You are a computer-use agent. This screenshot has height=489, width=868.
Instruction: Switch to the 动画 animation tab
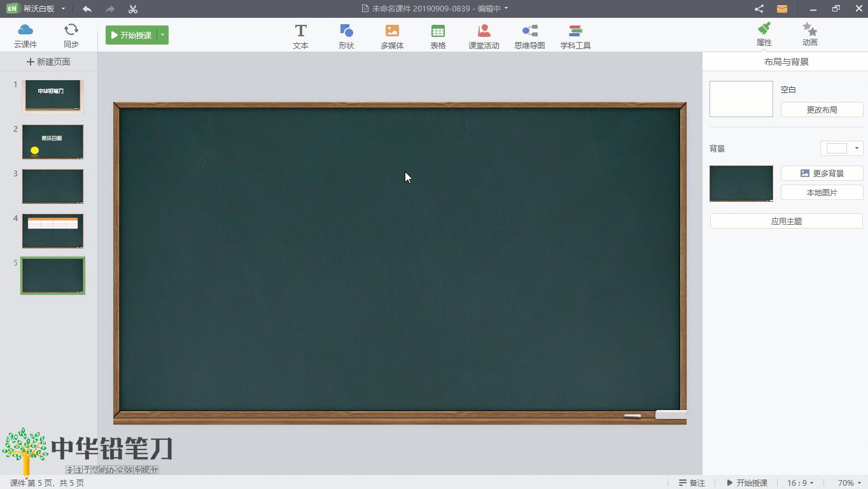(x=809, y=34)
